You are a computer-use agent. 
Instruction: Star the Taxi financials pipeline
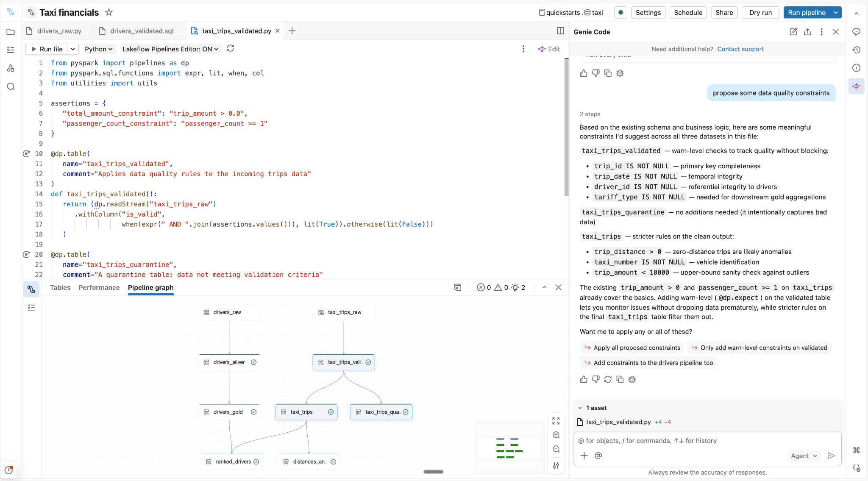coord(109,12)
